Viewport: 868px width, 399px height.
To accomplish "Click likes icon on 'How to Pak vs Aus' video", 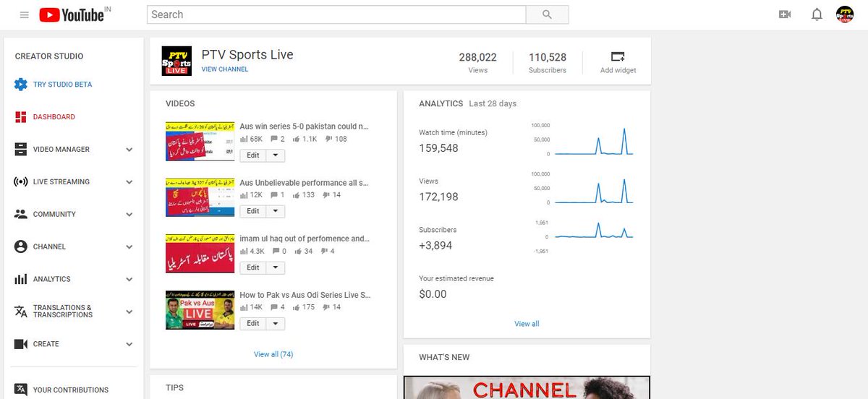I will (x=296, y=307).
